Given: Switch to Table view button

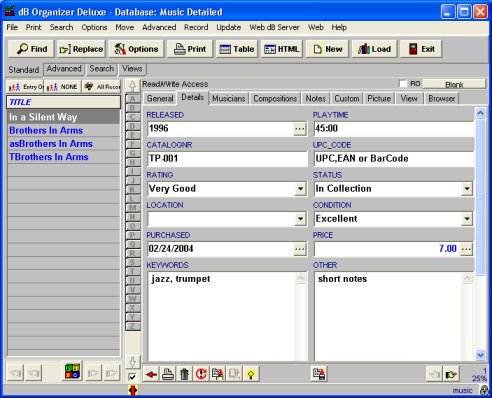Looking at the screenshot, I should pos(237,49).
